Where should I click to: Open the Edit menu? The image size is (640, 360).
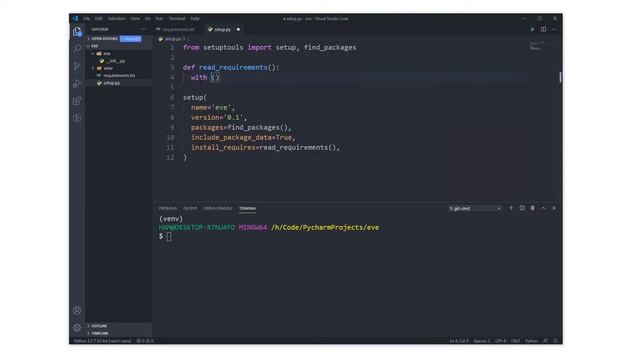tap(99, 18)
